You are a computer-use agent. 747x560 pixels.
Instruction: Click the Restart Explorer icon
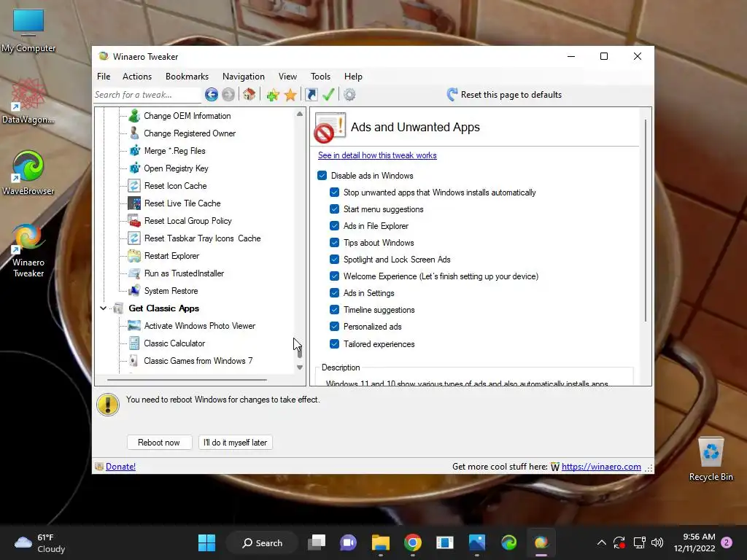134,256
